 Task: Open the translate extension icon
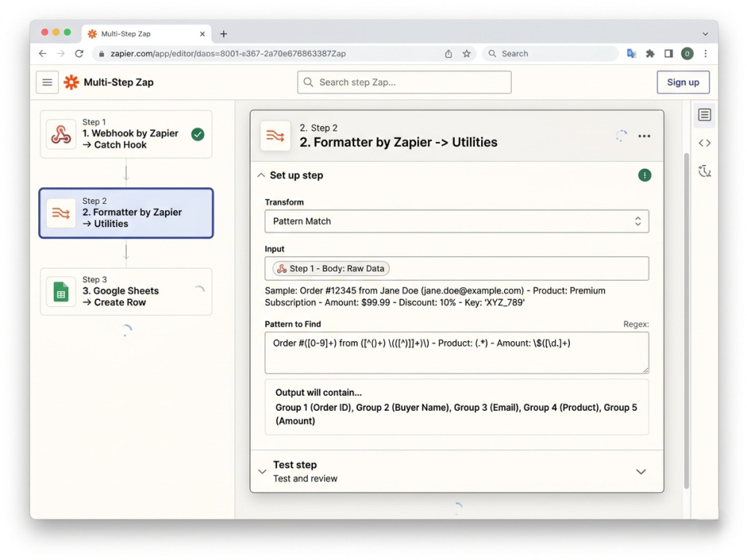pos(631,54)
